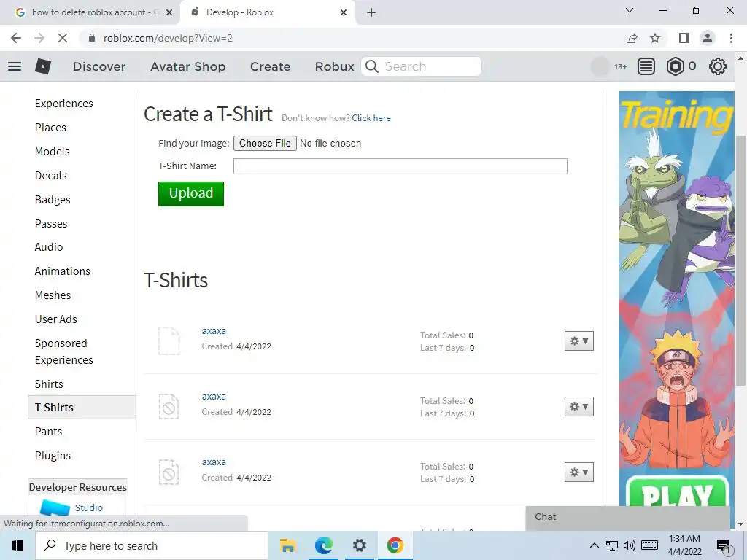Click the Roblox search box
747x560 pixels.
(x=421, y=66)
